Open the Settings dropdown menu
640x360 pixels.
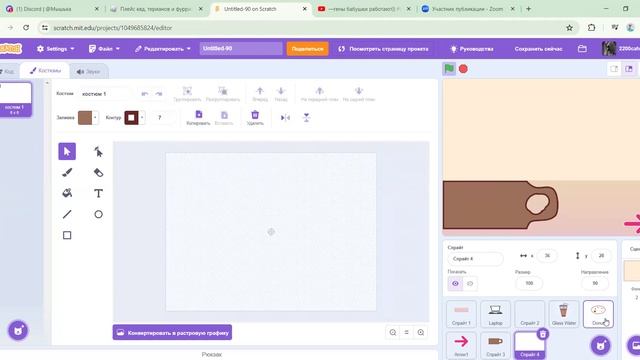56,49
